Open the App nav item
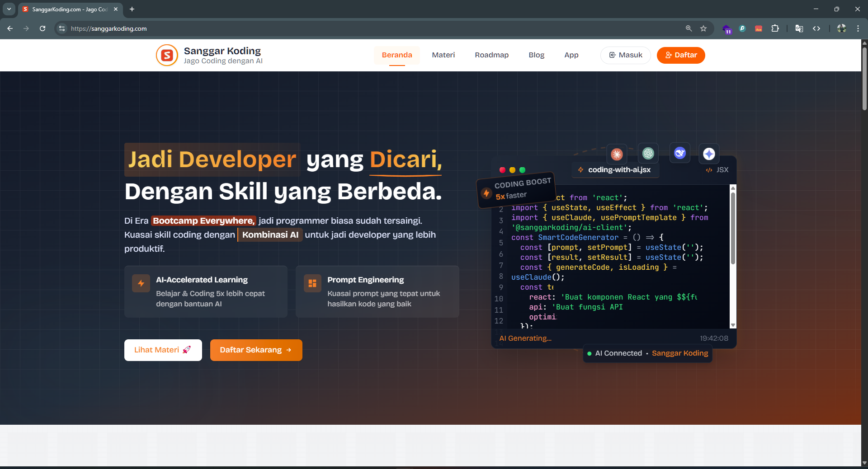Screen dimensions: 868x469 tap(571, 55)
